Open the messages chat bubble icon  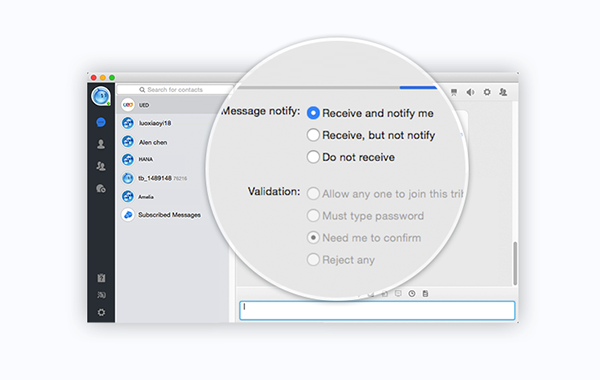tap(101, 122)
